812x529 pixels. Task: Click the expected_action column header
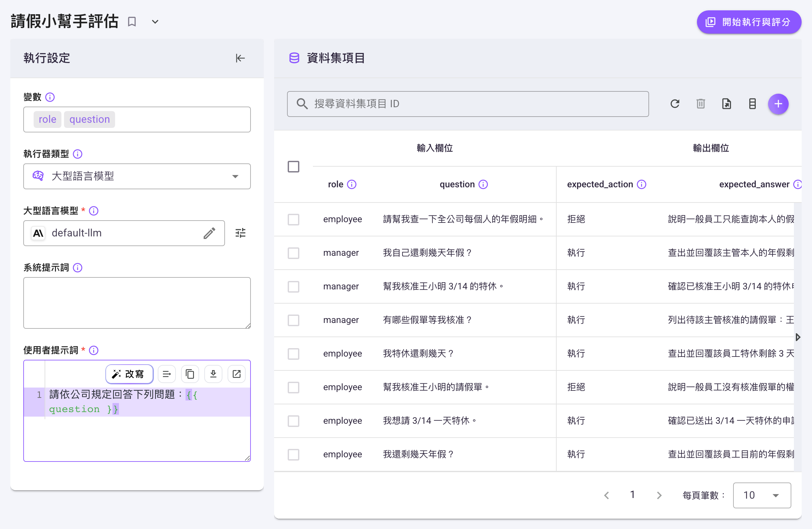pos(600,184)
